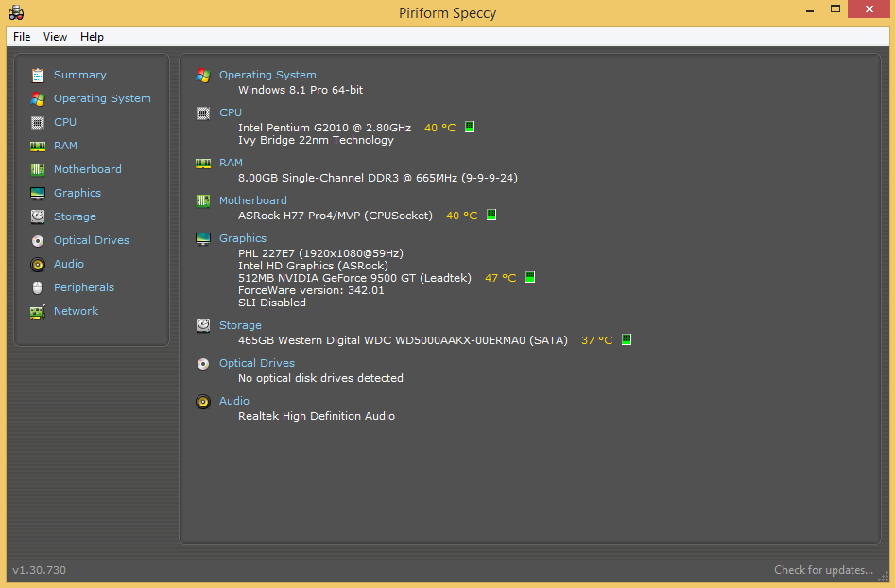Show the Graphics section from sidebar
Screen dimensions: 895x588
click(x=77, y=193)
